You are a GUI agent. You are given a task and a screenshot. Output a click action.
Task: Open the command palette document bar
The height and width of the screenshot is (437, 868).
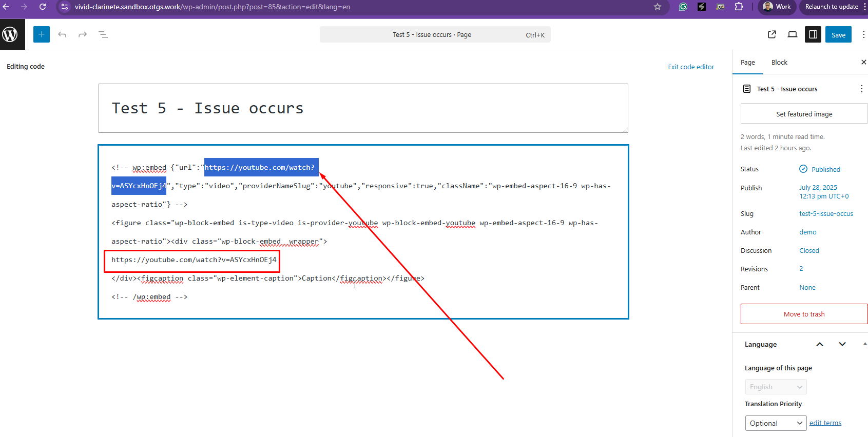(435, 34)
